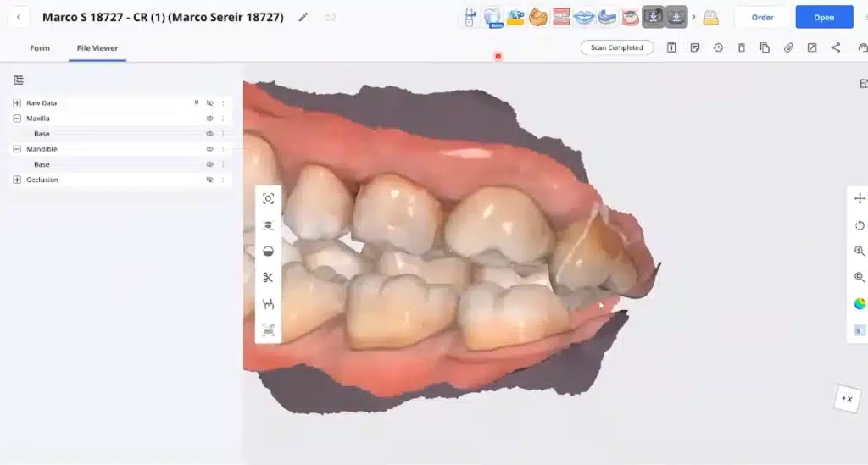Select the scissors trim tool
The width and height of the screenshot is (868, 465).
[x=268, y=278]
